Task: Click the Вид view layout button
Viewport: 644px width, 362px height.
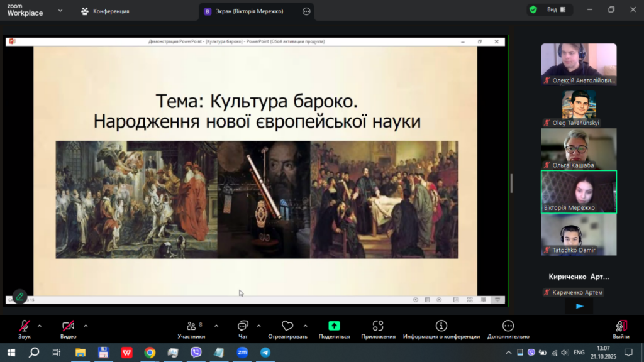Action: point(556,10)
